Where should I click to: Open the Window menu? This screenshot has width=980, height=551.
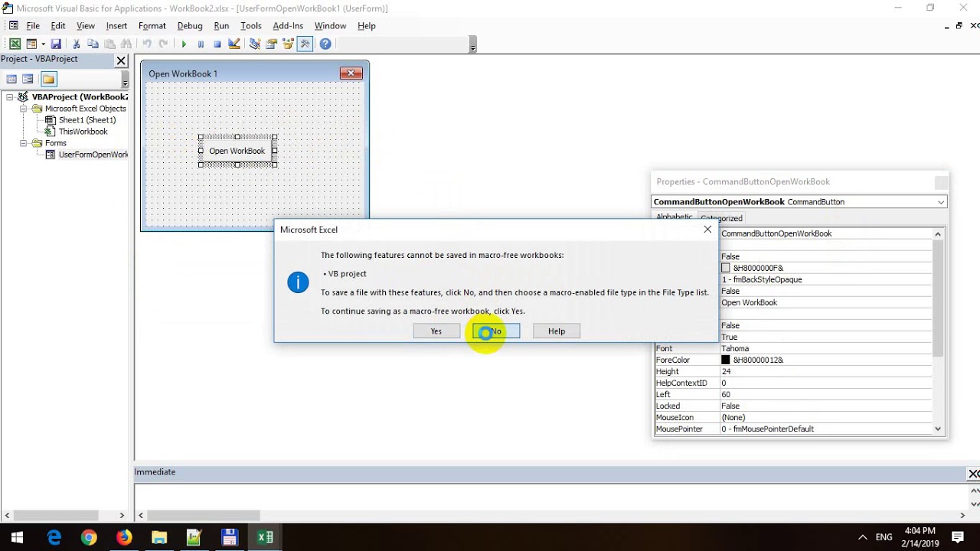[330, 26]
